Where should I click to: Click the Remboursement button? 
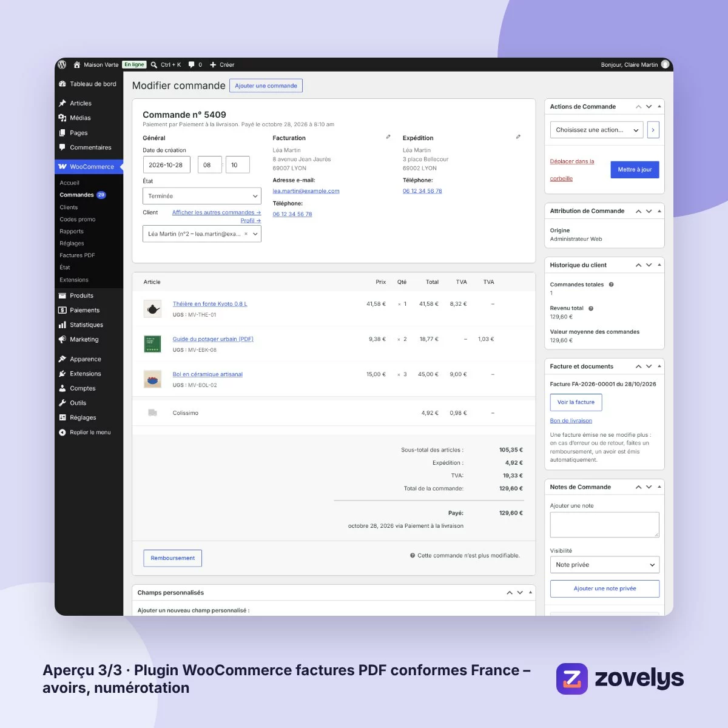(173, 558)
